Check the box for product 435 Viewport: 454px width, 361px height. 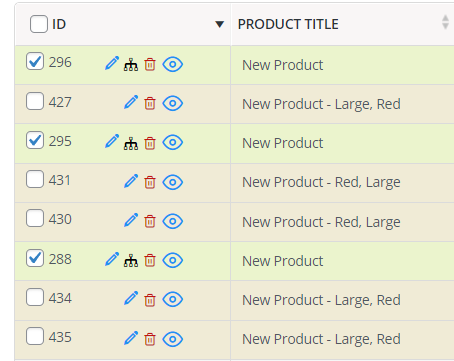(x=35, y=336)
